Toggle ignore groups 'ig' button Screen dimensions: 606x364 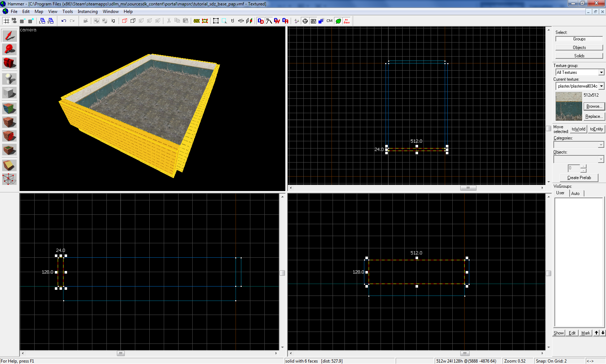click(113, 21)
